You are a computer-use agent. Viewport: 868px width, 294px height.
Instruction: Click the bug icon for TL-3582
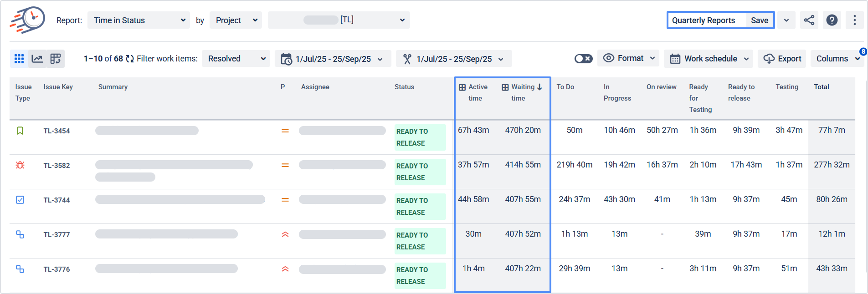[20, 165]
